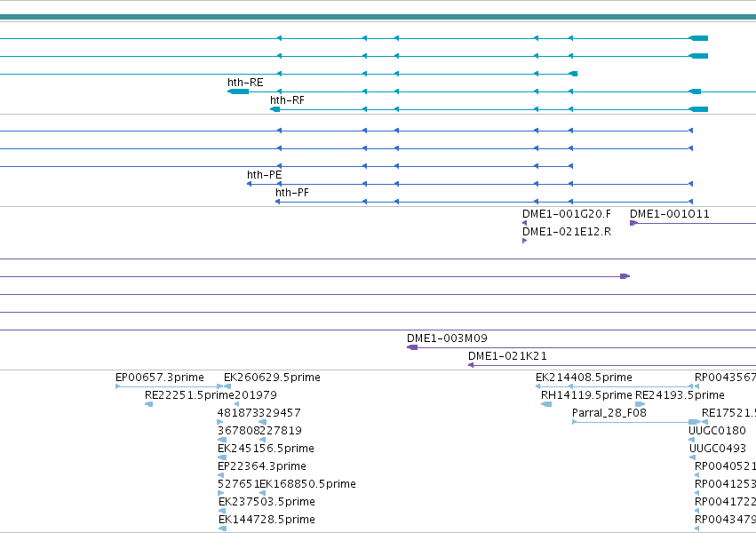This screenshot has height=533, width=756.
Task: Click the DME1-003M09 clone label
Action: [447, 338]
